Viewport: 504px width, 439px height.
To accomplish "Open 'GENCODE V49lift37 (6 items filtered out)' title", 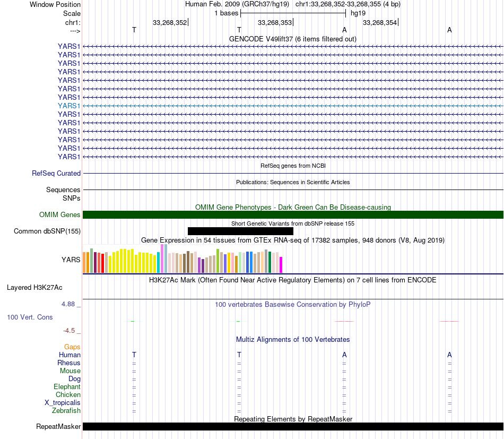I will pos(293,39).
